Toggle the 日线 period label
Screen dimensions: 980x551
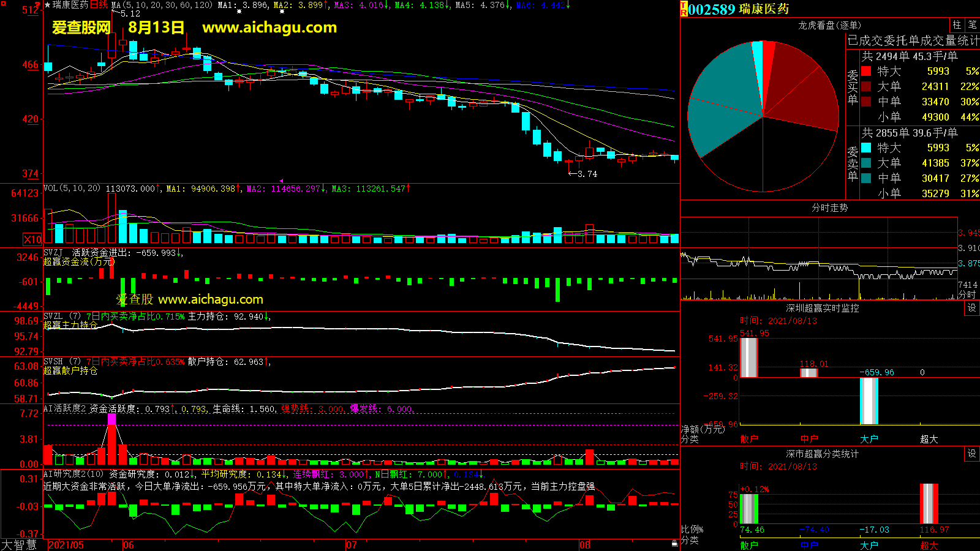(99, 5)
